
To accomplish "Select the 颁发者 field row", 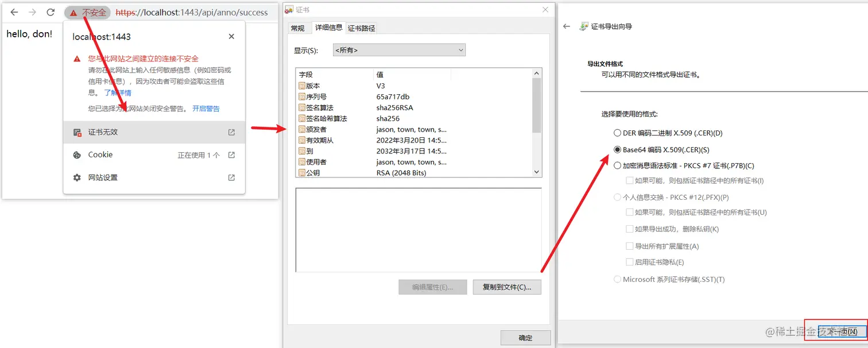I will click(x=414, y=129).
